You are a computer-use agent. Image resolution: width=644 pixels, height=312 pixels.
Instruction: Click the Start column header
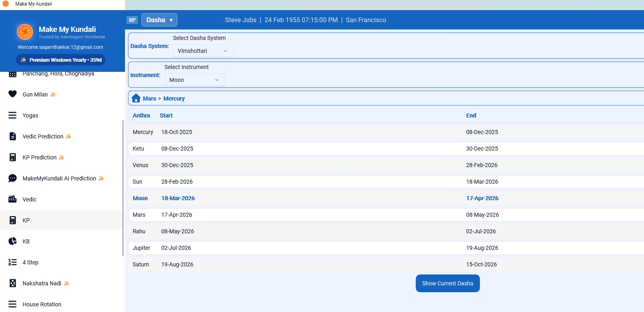point(166,115)
